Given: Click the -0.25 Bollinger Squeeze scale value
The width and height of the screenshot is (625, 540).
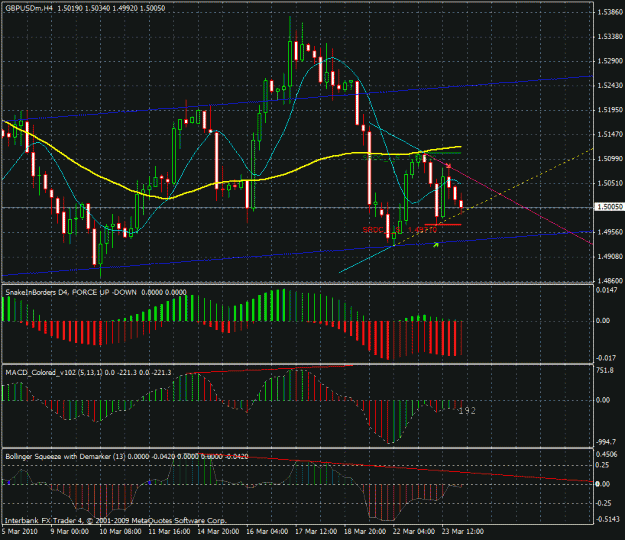Looking at the screenshot, I should [603, 503].
